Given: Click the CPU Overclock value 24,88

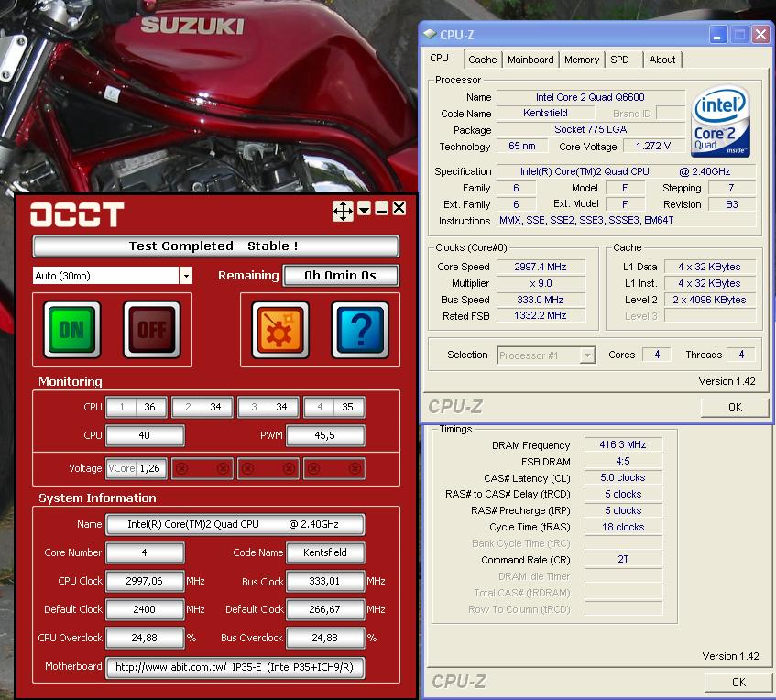Looking at the screenshot, I should click(x=145, y=638).
